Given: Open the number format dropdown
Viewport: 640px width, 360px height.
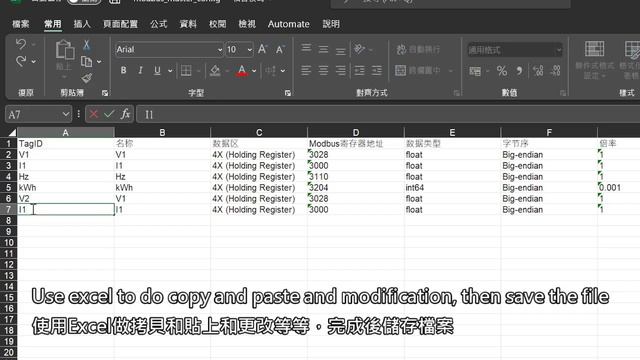Looking at the screenshot, I should [x=558, y=50].
